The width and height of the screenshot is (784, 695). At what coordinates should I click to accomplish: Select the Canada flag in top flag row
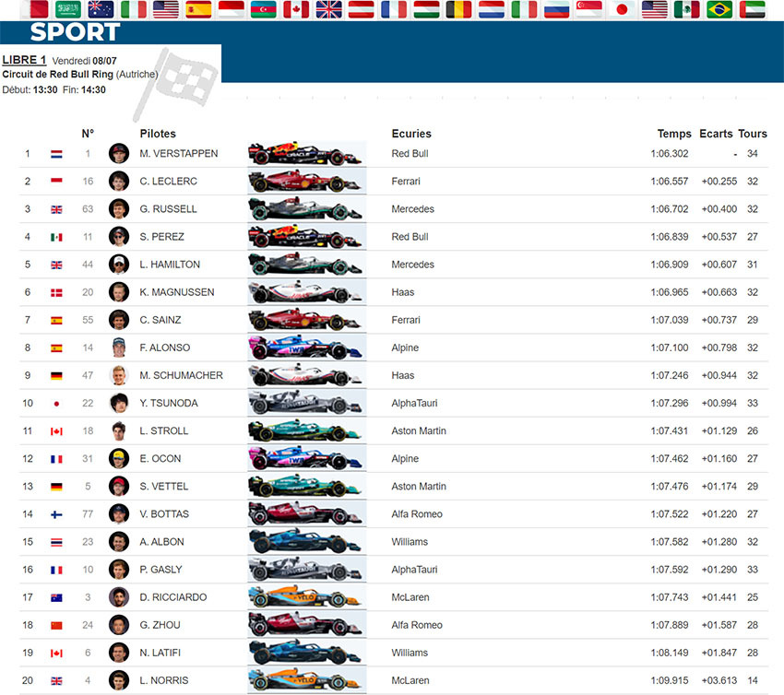click(296, 9)
